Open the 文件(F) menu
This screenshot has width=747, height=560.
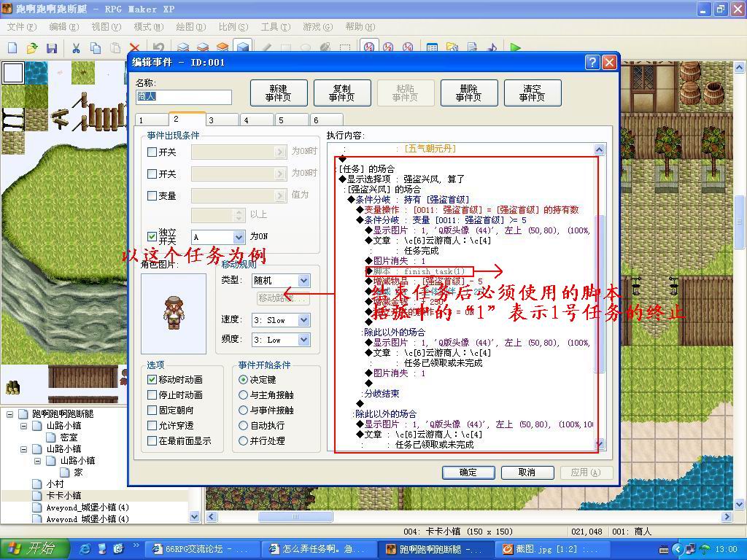pyautogui.click(x=21, y=27)
